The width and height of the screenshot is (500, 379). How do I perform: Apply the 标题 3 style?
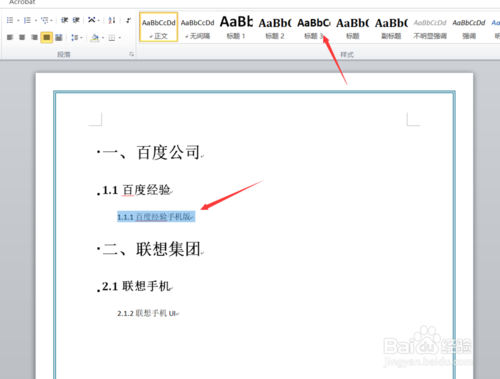[314, 27]
